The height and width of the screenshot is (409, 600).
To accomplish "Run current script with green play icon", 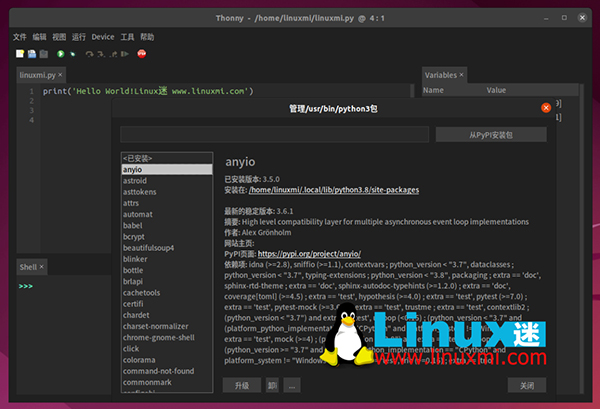I will (x=60, y=53).
